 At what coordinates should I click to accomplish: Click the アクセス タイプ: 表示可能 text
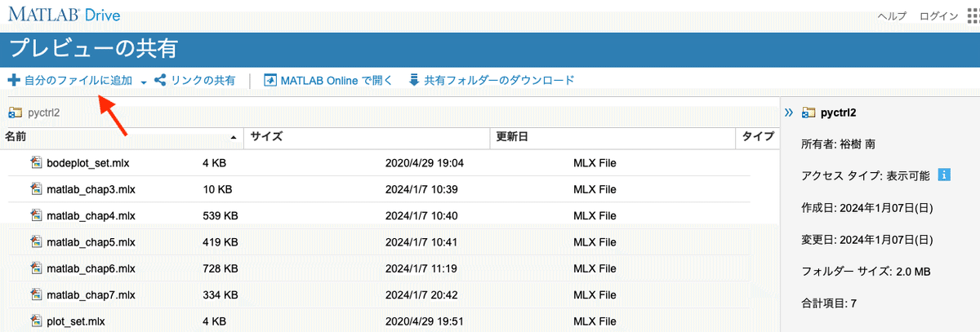pyautogui.click(x=866, y=175)
